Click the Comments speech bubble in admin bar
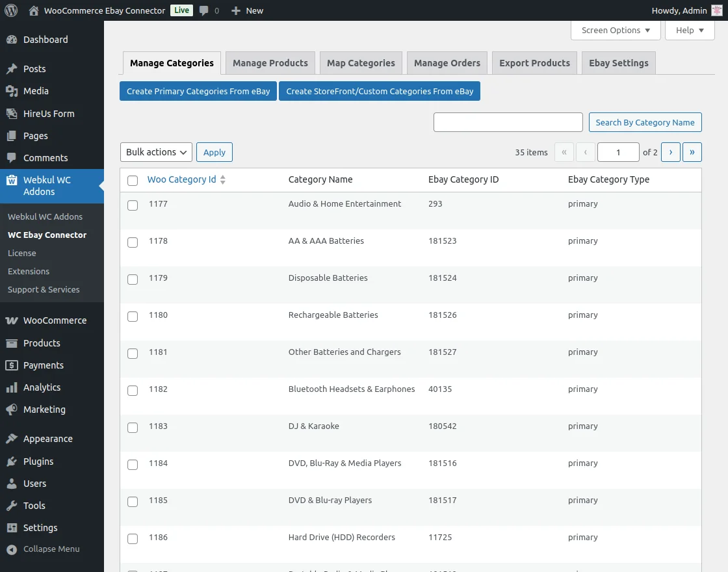The height and width of the screenshot is (572, 728). (x=205, y=10)
